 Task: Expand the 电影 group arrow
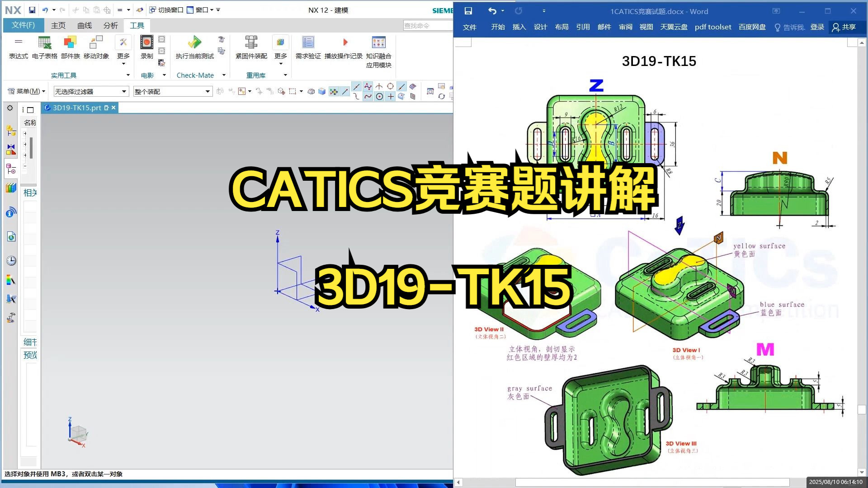[x=164, y=75]
